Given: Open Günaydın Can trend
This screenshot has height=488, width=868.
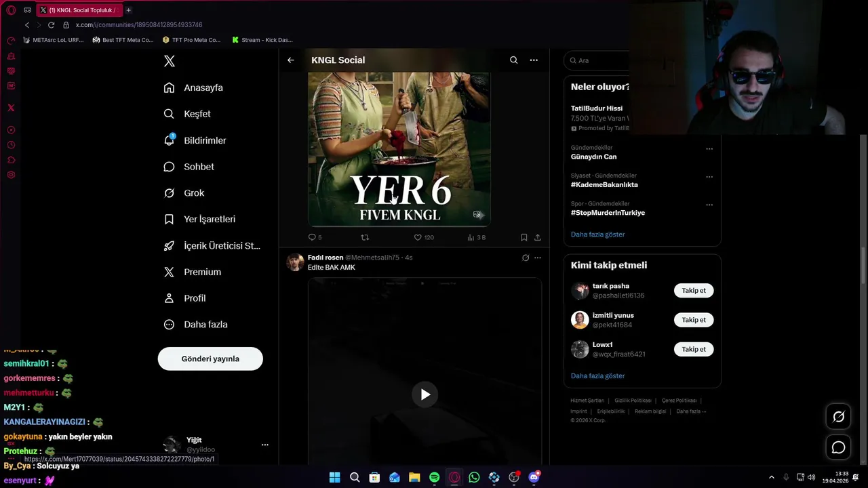Looking at the screenshot, I should click(593, 157).
